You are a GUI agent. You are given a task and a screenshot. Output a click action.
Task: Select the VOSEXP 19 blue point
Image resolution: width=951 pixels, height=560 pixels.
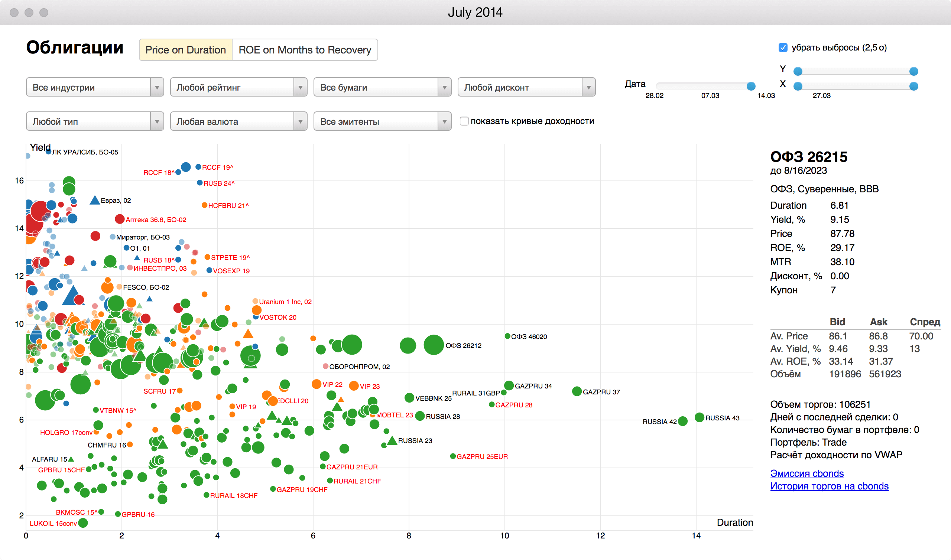(x=209, y=270)
